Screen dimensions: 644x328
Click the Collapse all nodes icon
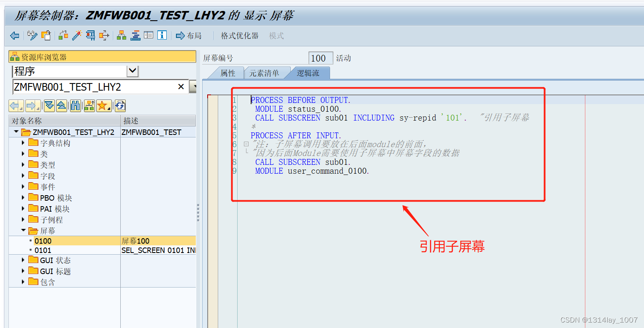click(62, 106)
